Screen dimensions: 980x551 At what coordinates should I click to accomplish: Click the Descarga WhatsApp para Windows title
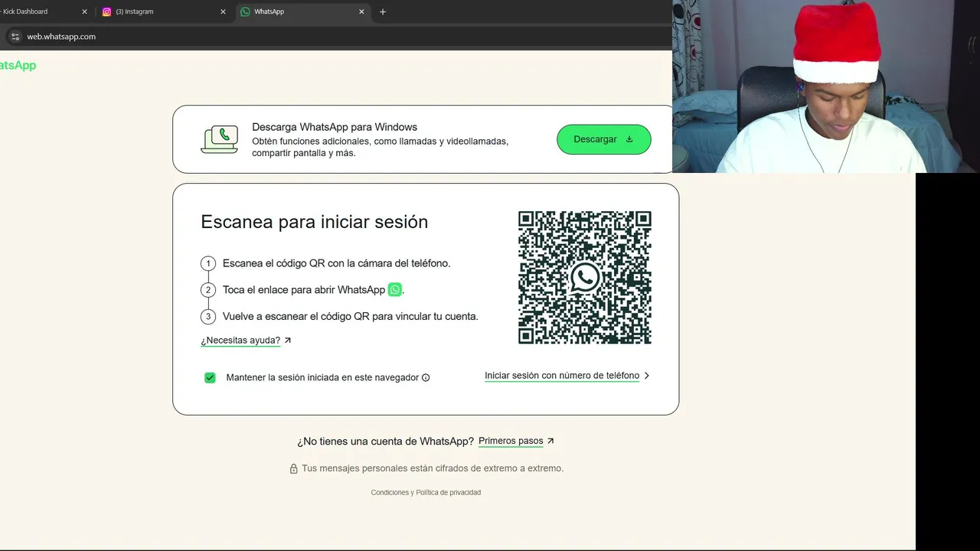click(335, 127)
